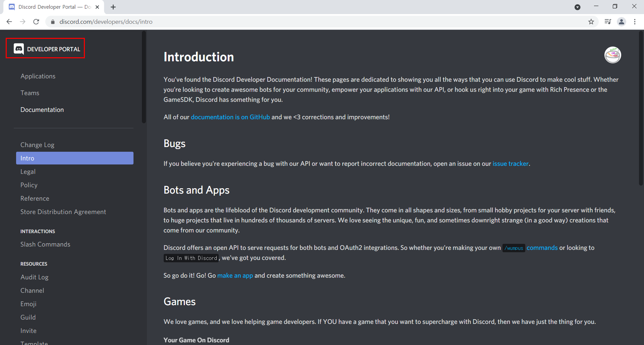Bookmark this page with the star icon
This screenshot has height=345, width=644.
[x=591, y=22]
